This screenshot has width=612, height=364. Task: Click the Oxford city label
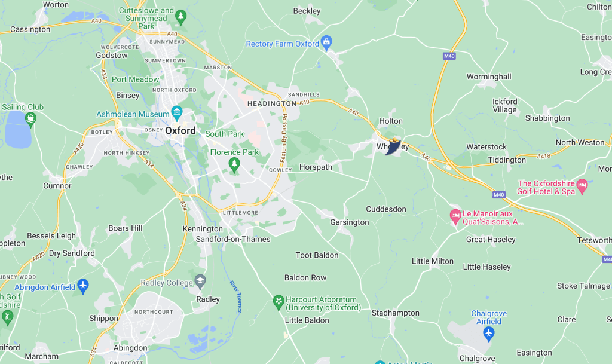[x=180, y=130]
